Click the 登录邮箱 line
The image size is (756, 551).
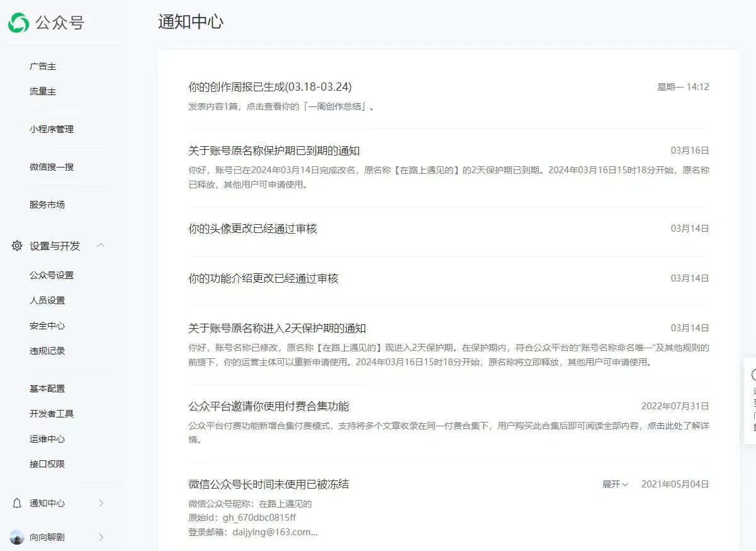[x=253, y=532]
